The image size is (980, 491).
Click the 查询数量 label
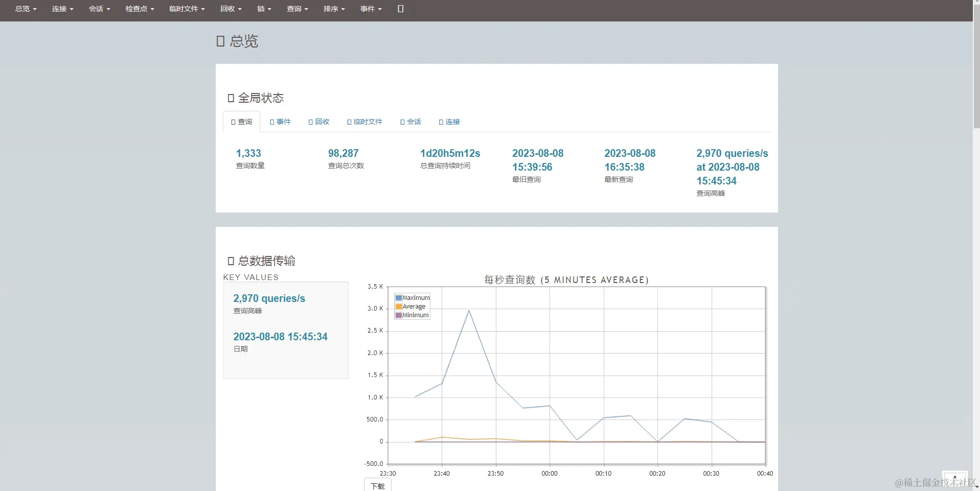(x=250, y=166)
